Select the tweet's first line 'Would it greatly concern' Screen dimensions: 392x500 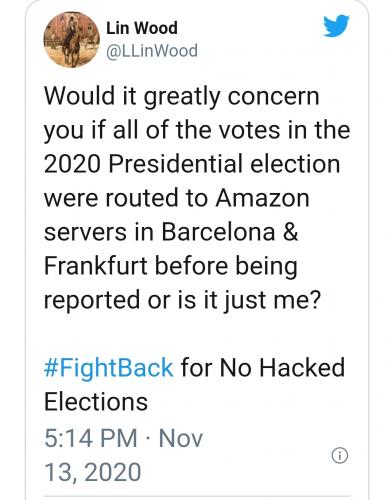tap(182, 97)
